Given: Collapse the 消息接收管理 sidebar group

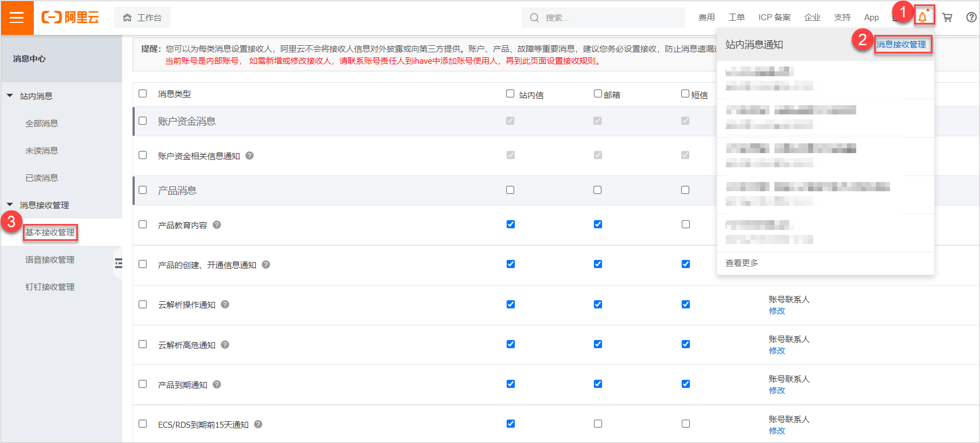Looking at the screenshot, I should 10,205.
